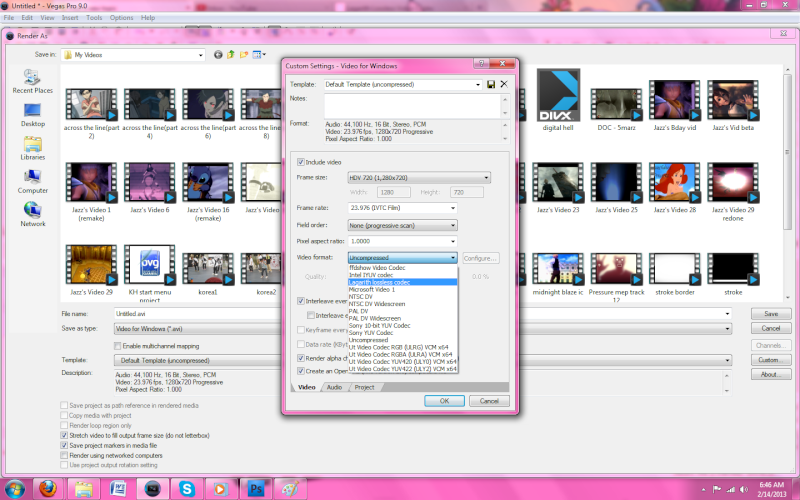Viewport: 800px width, 500px height.
Task: Go back using the round back arrow
Action: coord(218,55)
